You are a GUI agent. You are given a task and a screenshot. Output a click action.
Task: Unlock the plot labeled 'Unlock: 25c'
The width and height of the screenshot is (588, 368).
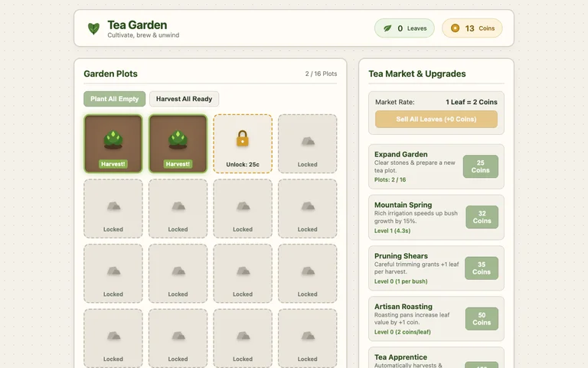(243, 143)
